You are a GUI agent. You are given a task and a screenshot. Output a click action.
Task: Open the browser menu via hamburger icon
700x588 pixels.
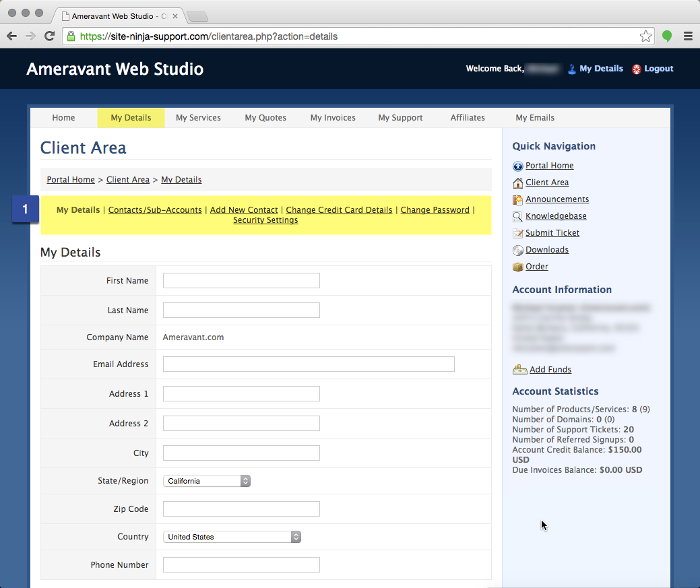(688, 36)
